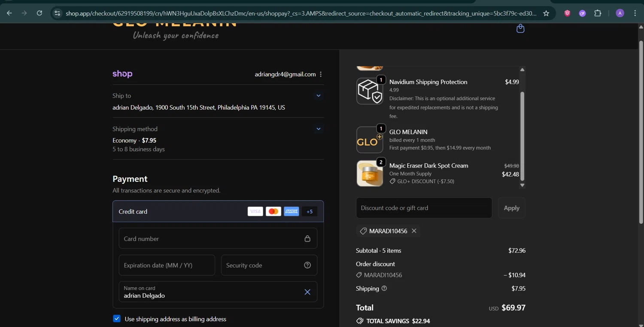Click the Shop logo
Screen dimensions: 644x327
pyautogui.click(x=122, y=74)
